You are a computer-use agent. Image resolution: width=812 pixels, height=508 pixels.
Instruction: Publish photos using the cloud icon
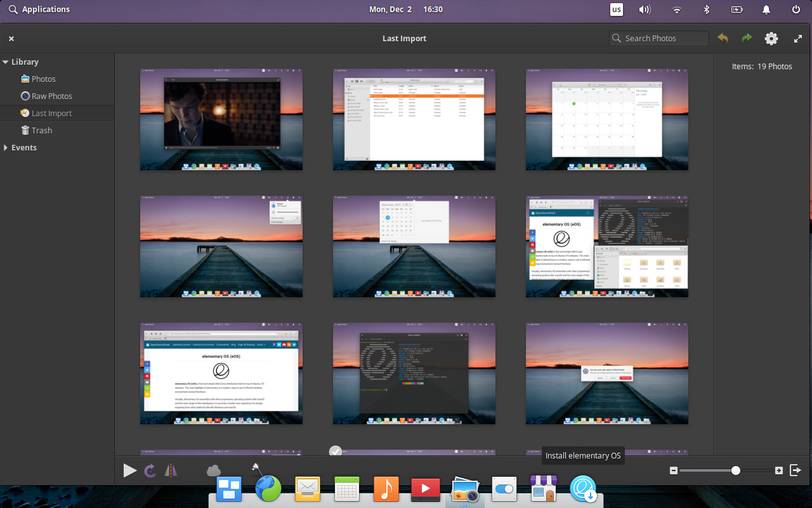tap(213, 471)
